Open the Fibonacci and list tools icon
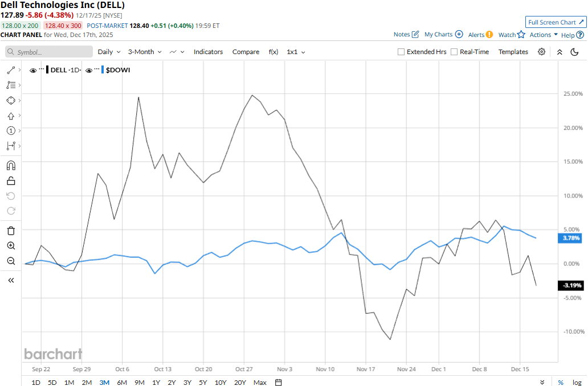The width and height of the screenshot is (588, 386). click(x=11, y=85)
